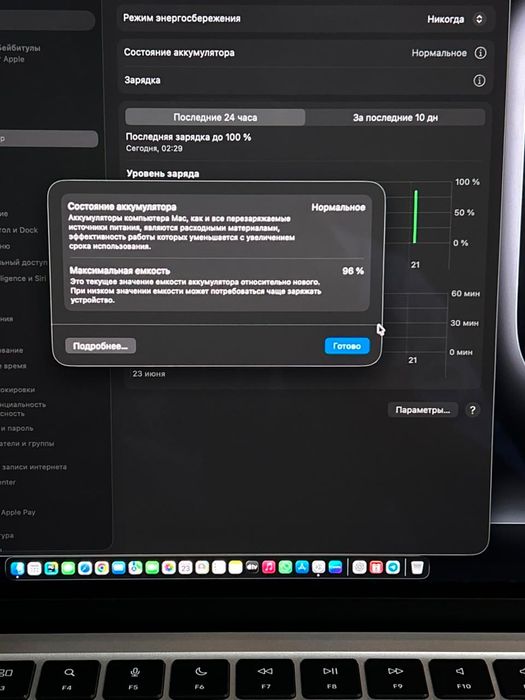The height and width of the screenshot is (700, 525).
Task: Open WhatsApp green icon in Dock
Action: point(285,567)
